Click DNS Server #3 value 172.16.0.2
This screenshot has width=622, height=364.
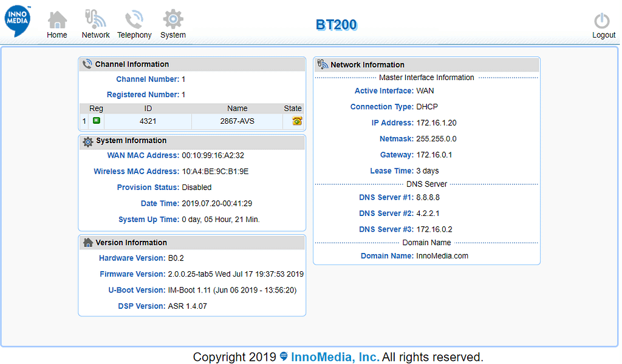coord(434,229)
